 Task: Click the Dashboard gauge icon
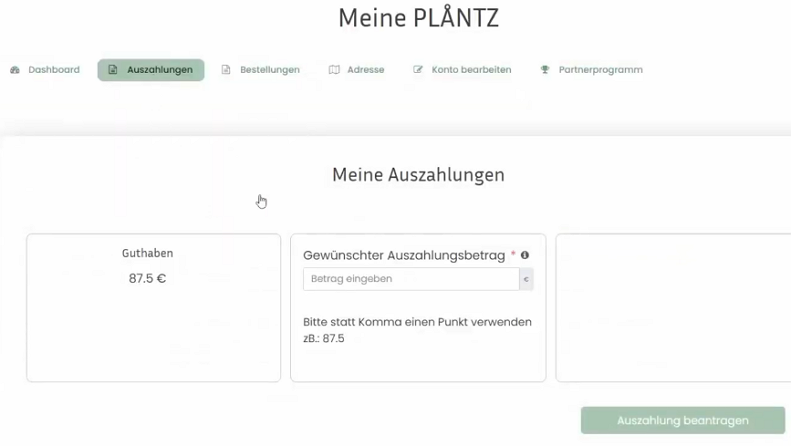click(x=15, y=70)
